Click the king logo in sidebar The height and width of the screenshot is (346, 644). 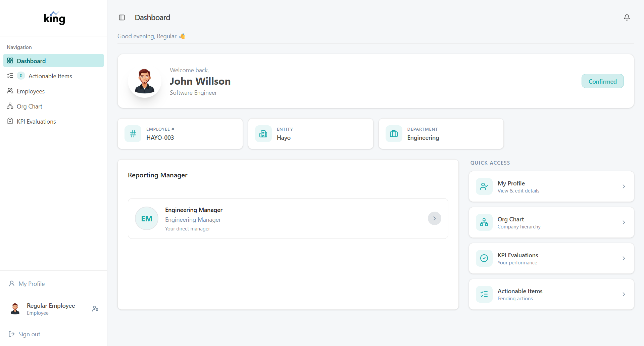(x=54, y=18)
